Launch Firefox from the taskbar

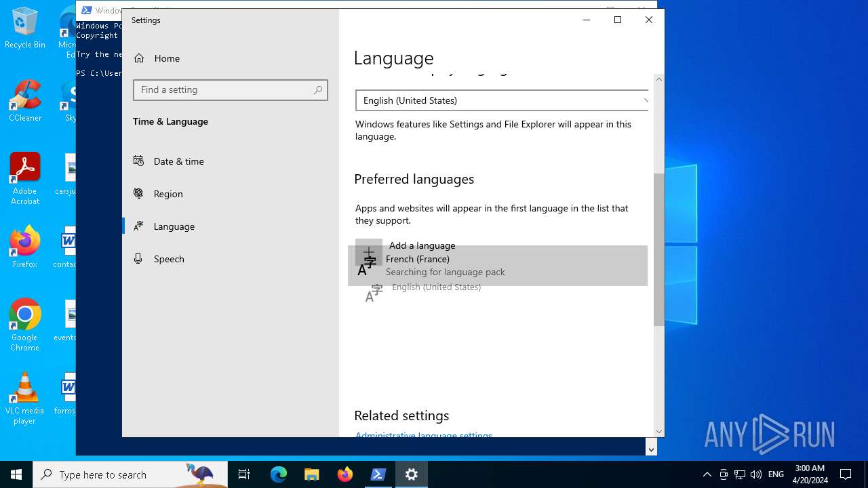tap(345, 474)
